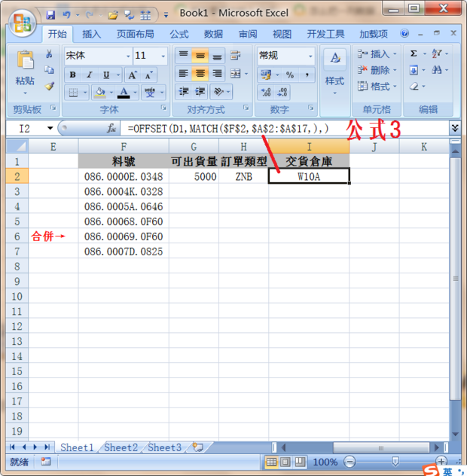
Task: Toggle Underline formatting
Action: click(x=106, y=75)
